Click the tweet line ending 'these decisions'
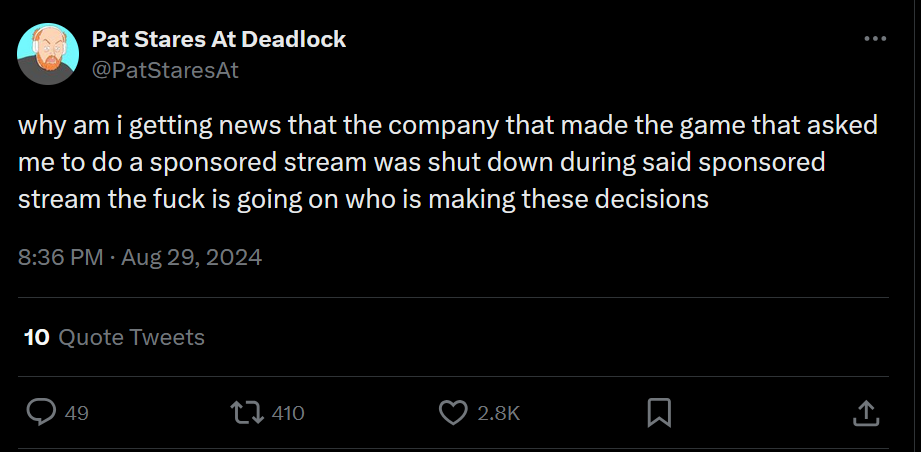The width and height of the screenshot is (921, 452). click(363, 199)
